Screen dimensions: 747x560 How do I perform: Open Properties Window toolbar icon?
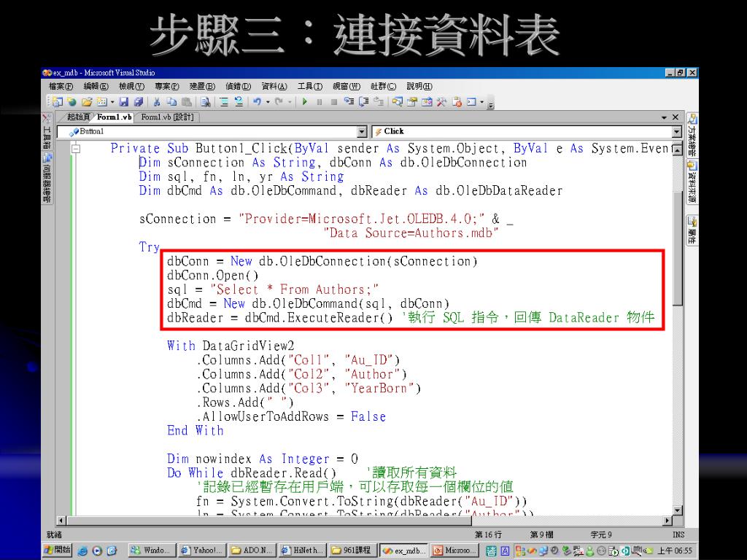[x=412, y=101]
